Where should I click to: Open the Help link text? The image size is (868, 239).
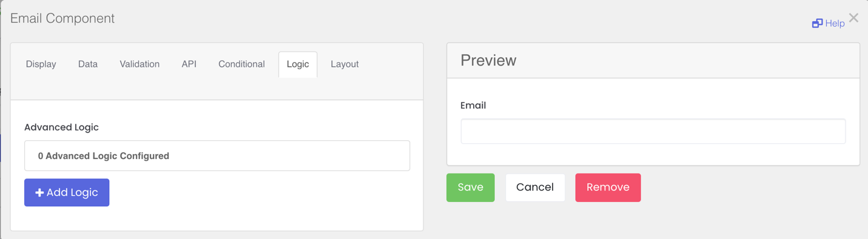pos(835,23)
